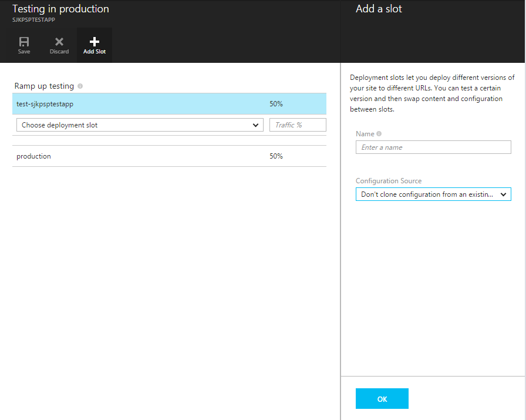Image resolution: width=526 pixels, height=420 pixels.
Task: Focus the Enter a name text field
Action: tap(433, 147)
